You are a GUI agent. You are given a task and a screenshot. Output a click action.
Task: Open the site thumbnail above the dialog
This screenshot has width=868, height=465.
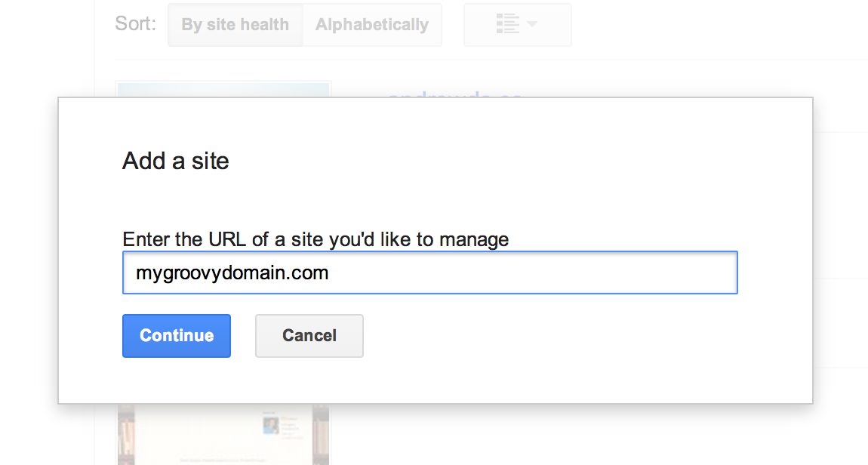tap(223, 89)
